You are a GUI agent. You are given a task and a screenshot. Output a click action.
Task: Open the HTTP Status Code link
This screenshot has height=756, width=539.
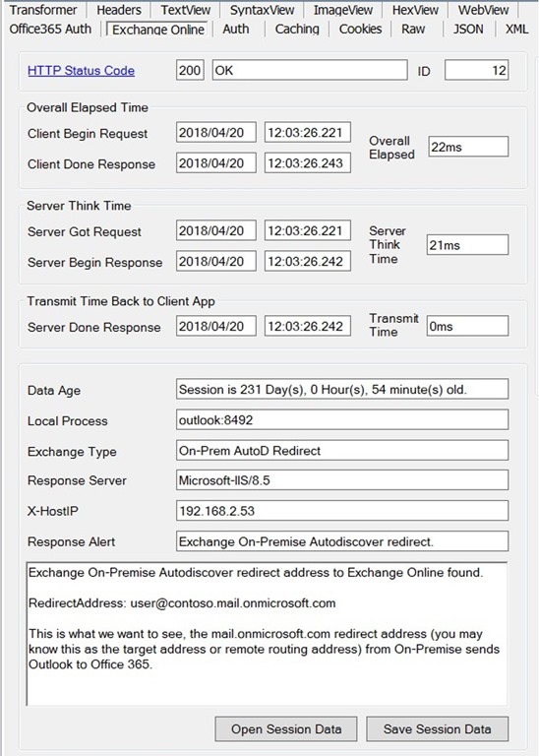pos(81,71)
